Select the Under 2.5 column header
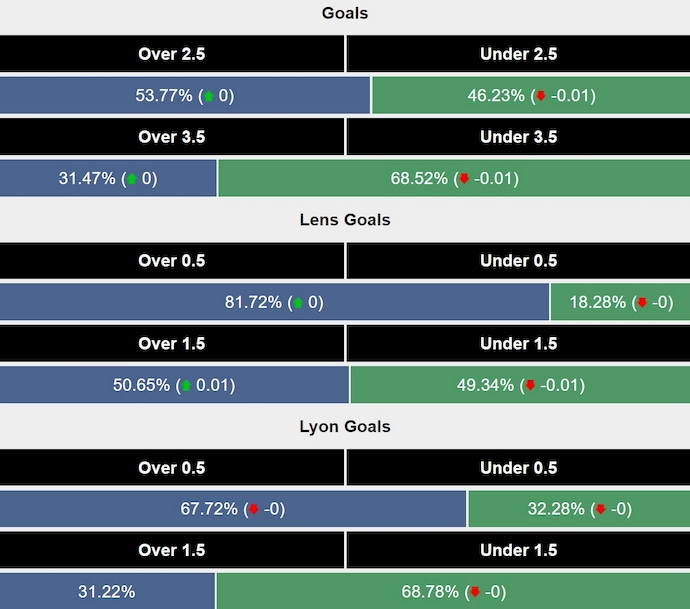 pos(518,54)
